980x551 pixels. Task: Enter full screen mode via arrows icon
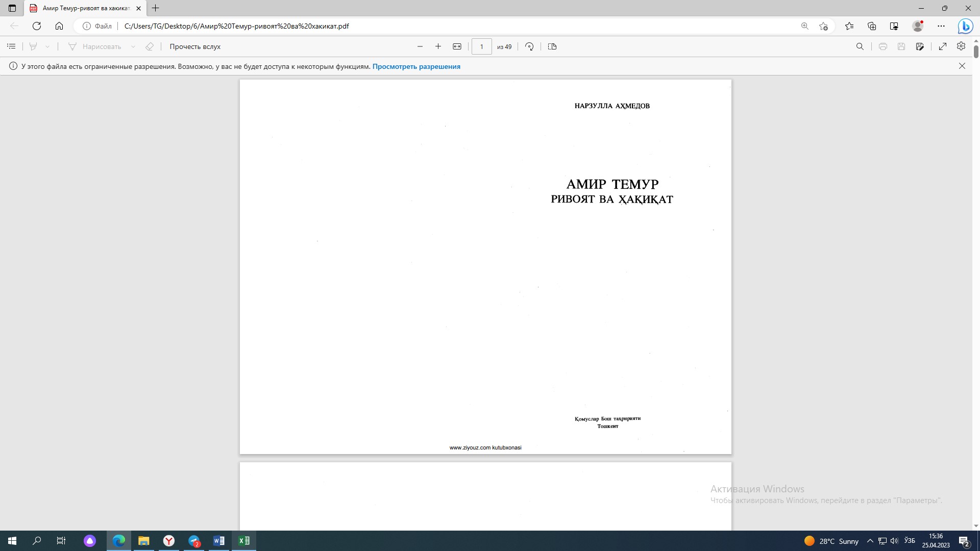(943, 46)
